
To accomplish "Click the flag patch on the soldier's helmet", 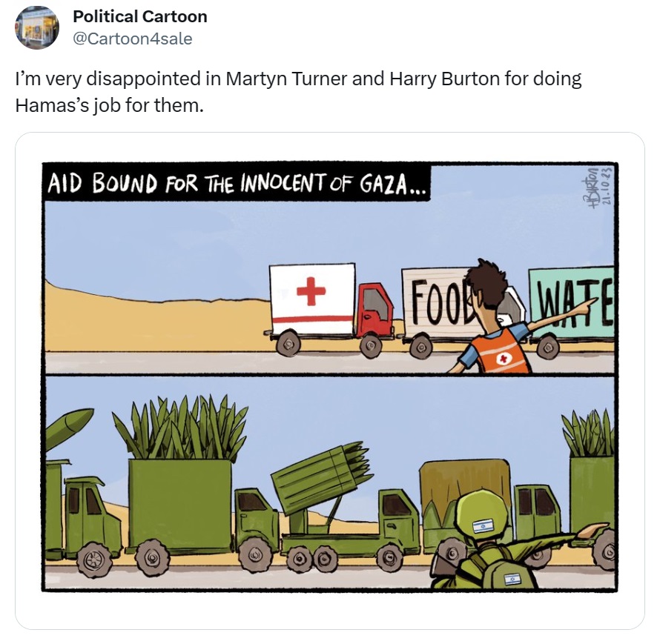I will [483, 526].
